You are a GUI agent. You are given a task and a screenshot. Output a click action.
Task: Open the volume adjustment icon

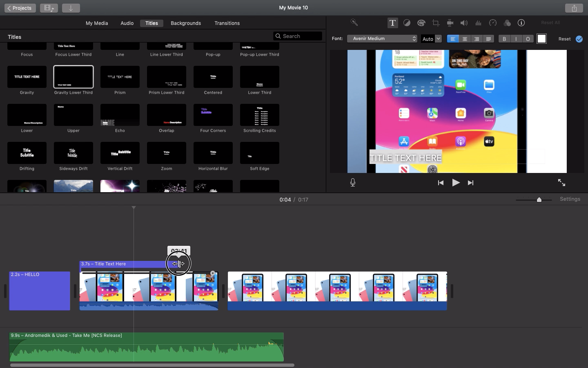point(464,23)
